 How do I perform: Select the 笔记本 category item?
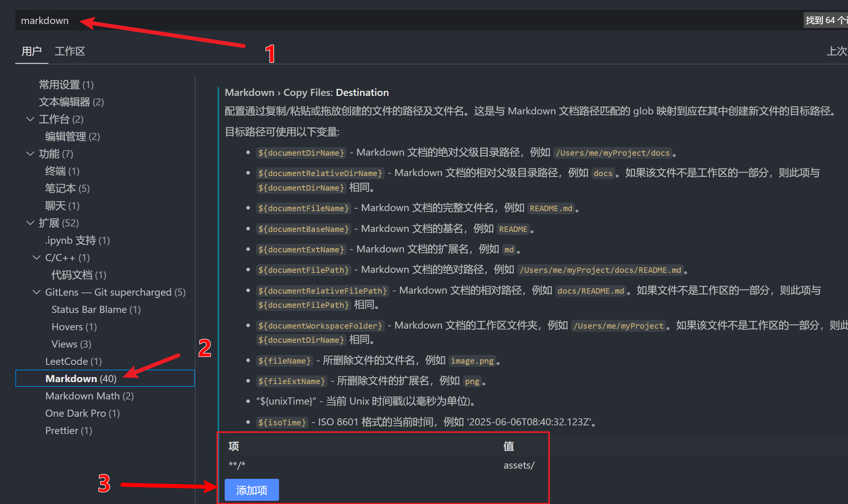[67, 188]
